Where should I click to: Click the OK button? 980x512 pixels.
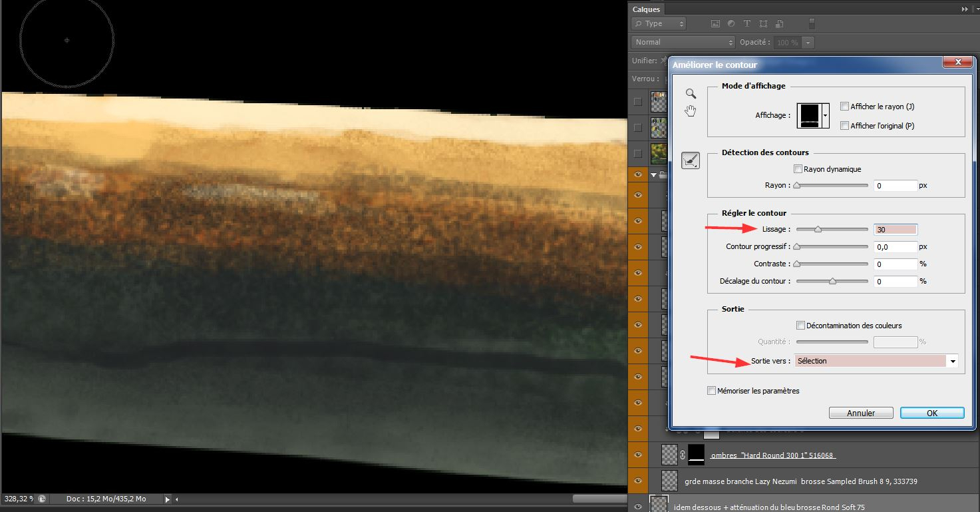[x=931, y=413]
